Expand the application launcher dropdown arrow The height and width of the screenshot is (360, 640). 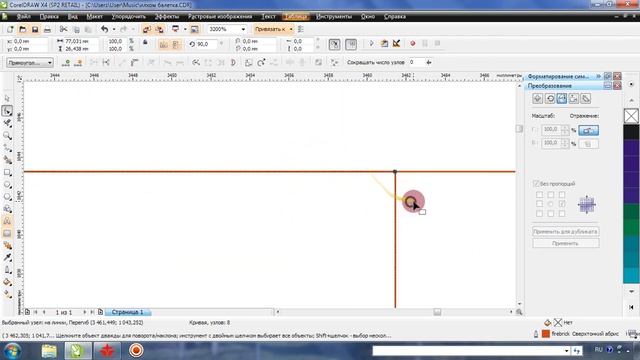point(185,29)
